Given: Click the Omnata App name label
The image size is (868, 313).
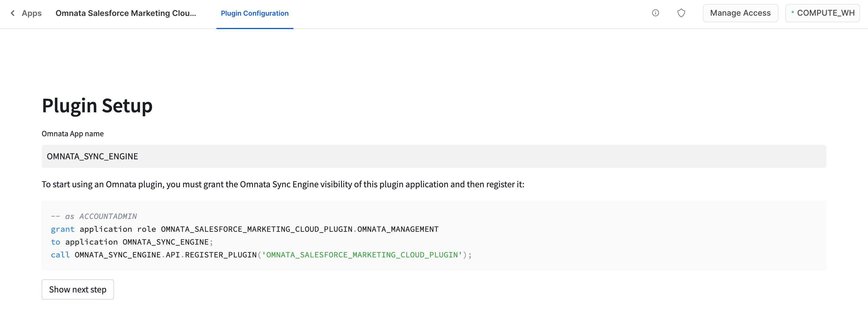Looking at the screenshot, I should 72,134.
